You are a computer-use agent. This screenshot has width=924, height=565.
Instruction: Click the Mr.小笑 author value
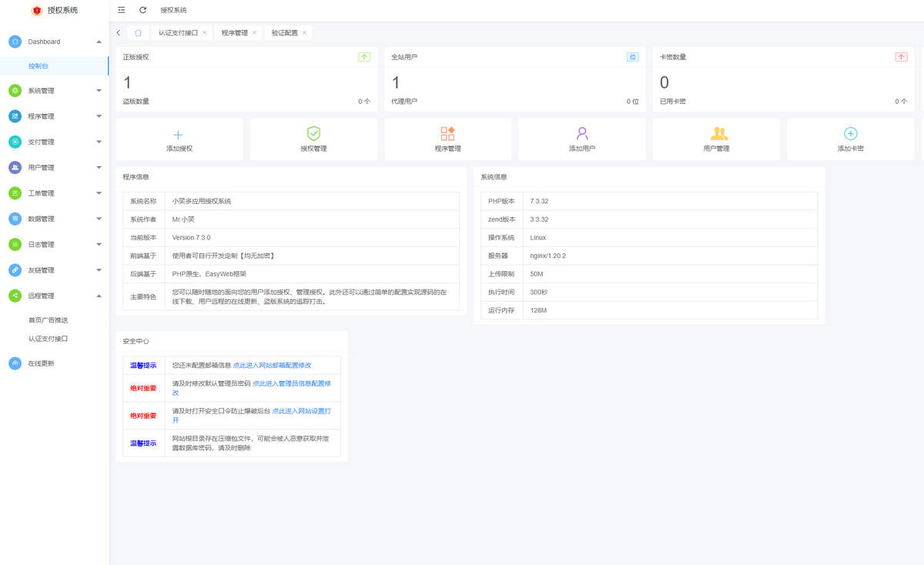click(x=183, y=219)
